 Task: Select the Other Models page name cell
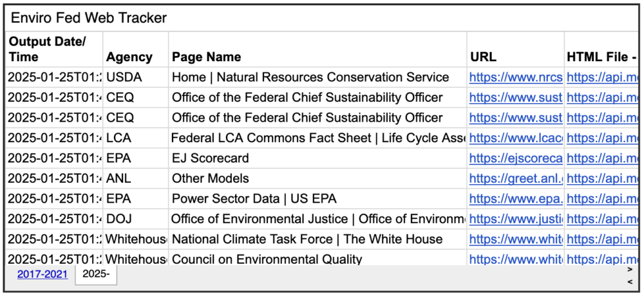[x=317, y=178]
